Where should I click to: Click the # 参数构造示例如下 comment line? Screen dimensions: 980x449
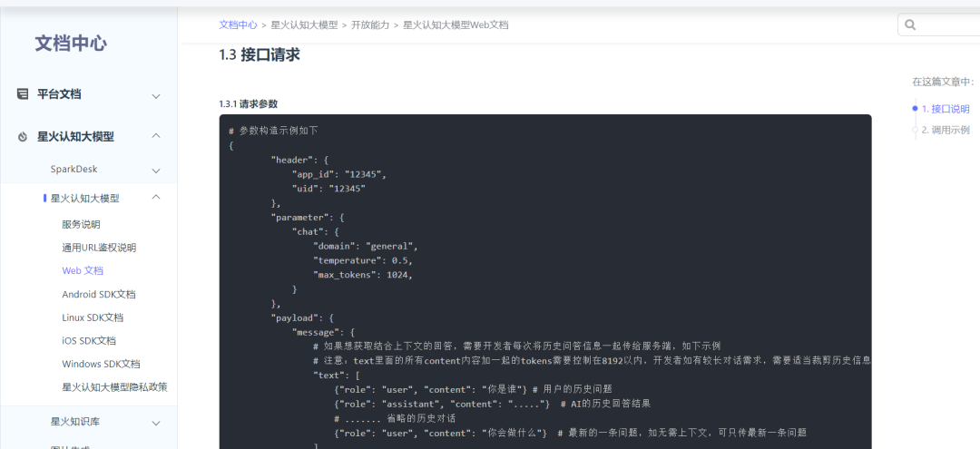[273, 131]
